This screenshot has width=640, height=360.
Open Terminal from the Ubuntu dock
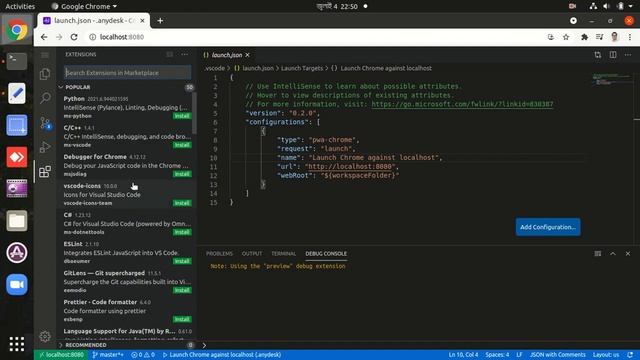(x=17, y=62)
